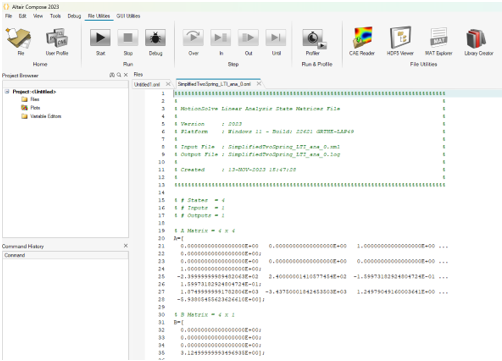Screen dimensions: 502x361
Task: Click line 20 'A=[' in editor
Action: pyautogui.click(x=179, y=238)
